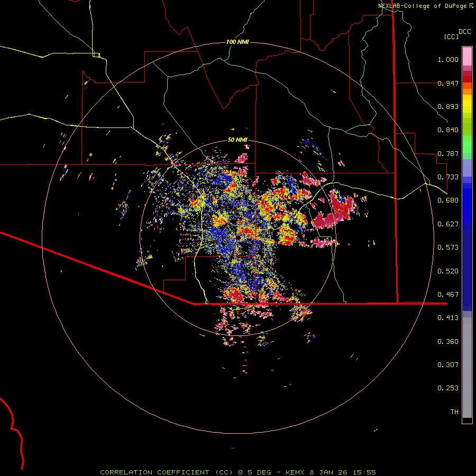
Task: Select the [CC] legend unit label
Action: click(x=451, y=36)
